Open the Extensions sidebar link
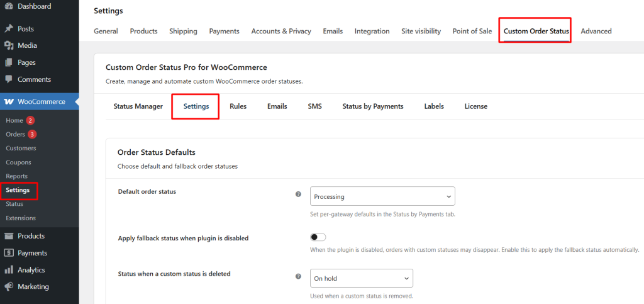This screenshot has width=644, height=304. (21, 218)
